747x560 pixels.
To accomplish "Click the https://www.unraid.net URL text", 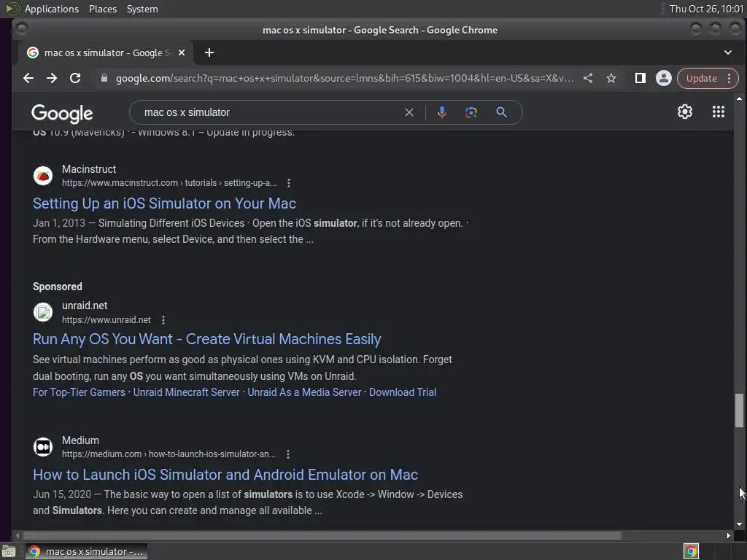I will (107, 320).
